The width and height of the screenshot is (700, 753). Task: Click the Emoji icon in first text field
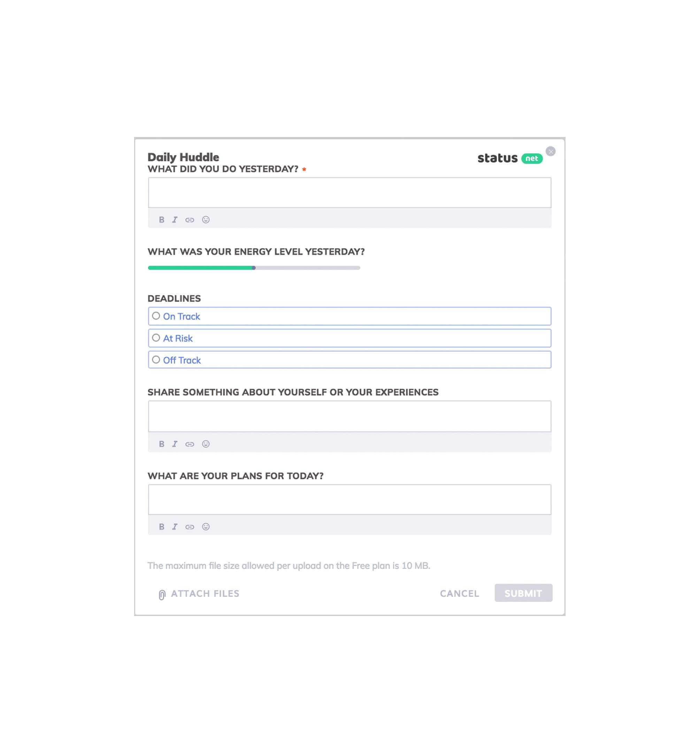tap(206, 220)
